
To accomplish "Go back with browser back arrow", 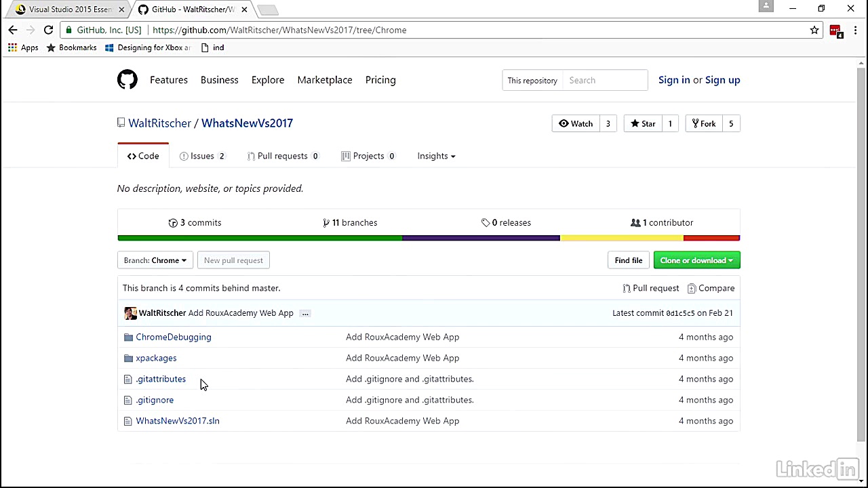I will click(13, 30).
